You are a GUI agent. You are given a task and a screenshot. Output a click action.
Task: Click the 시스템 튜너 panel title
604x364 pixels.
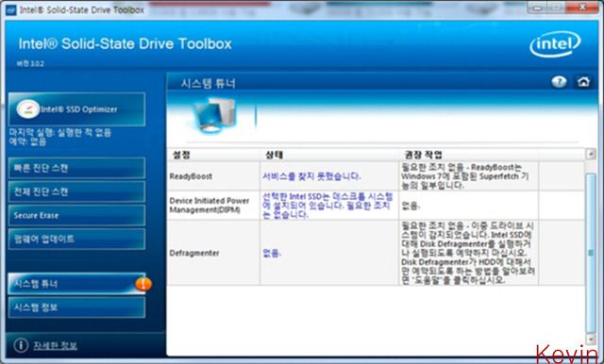[x=209, y=83]
